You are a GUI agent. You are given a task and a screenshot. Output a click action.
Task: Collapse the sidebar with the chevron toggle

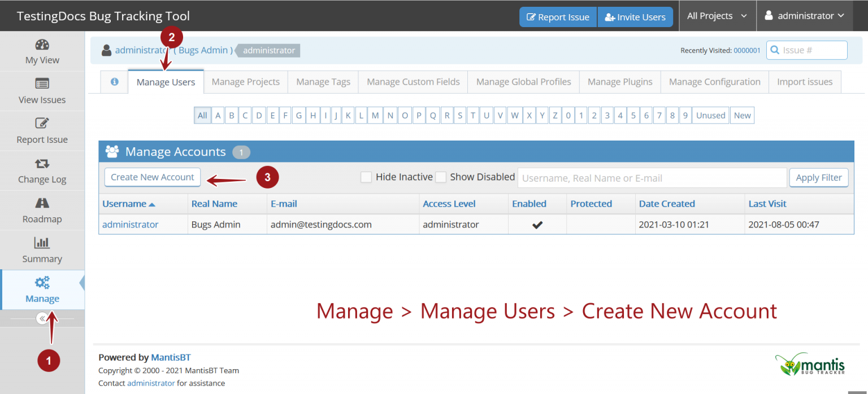42,318
